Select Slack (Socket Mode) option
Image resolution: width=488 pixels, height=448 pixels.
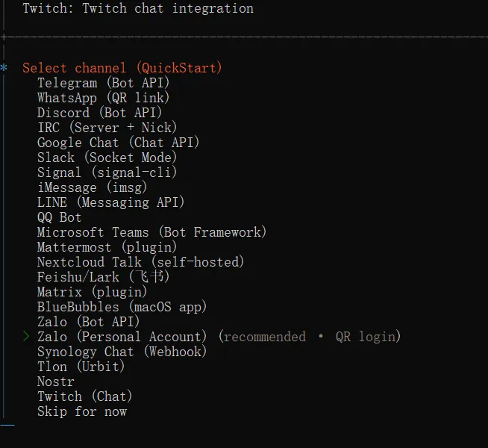click(107, 158)
